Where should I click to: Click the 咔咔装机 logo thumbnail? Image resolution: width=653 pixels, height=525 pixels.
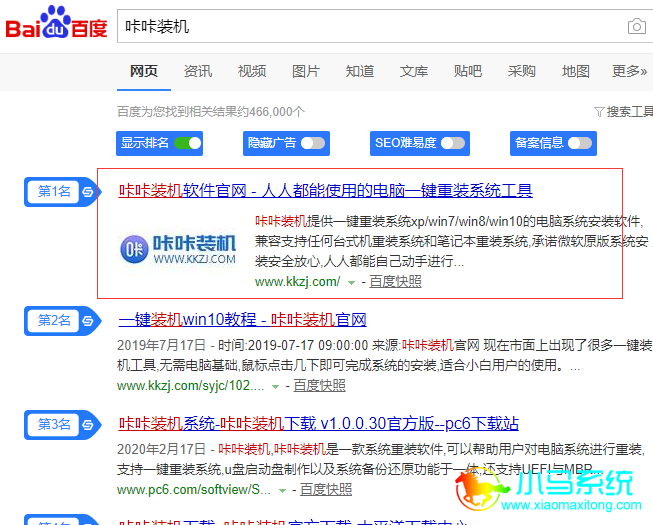click(x=178, y=249)
